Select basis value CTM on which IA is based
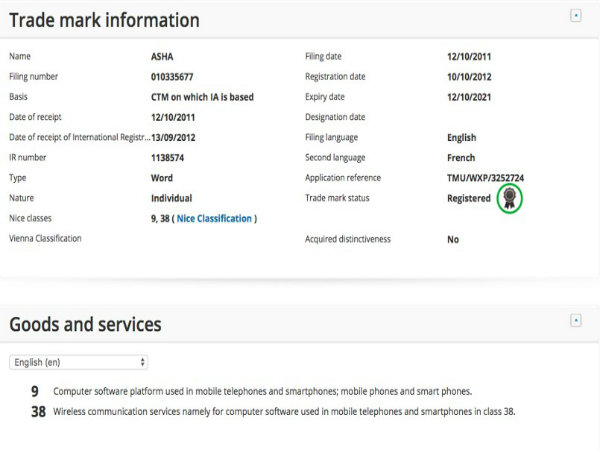 pos(202,97)
